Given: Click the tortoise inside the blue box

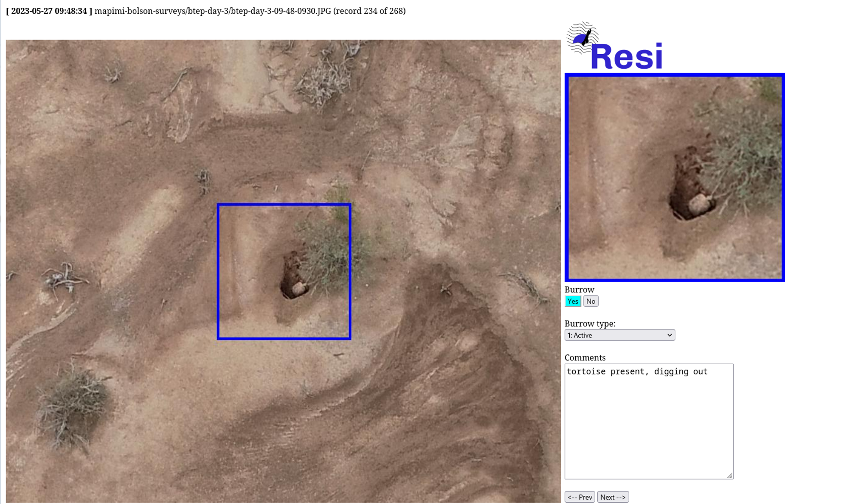Looking at the screenshot, I should 298,289.
